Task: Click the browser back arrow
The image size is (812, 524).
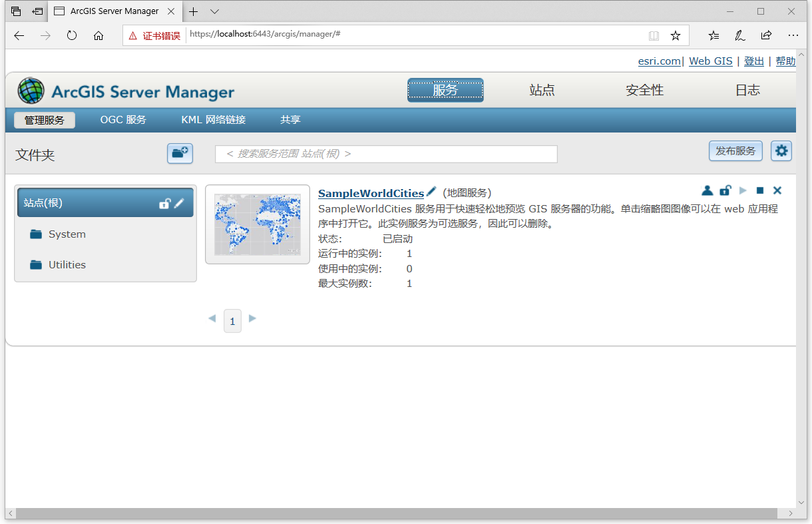Action: tap(19, 35)
